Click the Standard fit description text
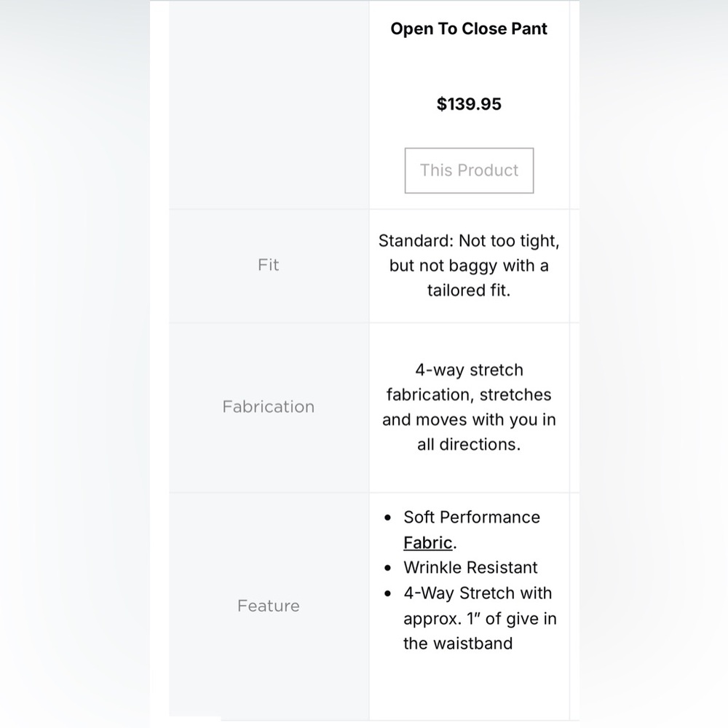 click(469, 266)
